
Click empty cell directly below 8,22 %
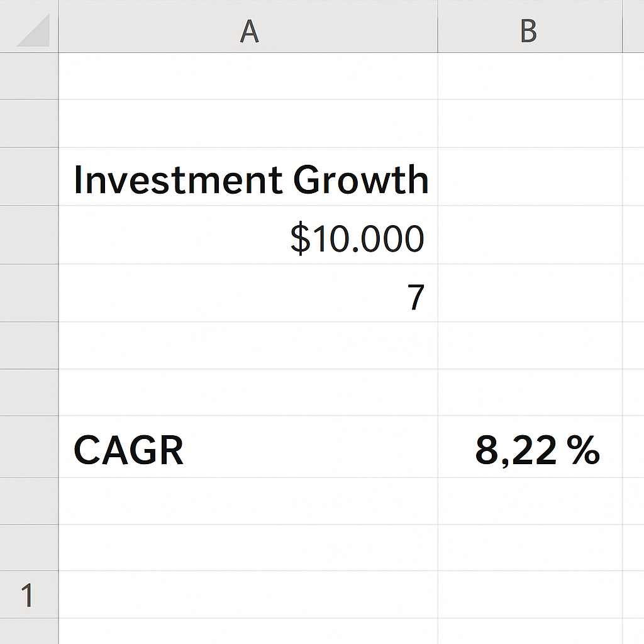click(530, 501)
